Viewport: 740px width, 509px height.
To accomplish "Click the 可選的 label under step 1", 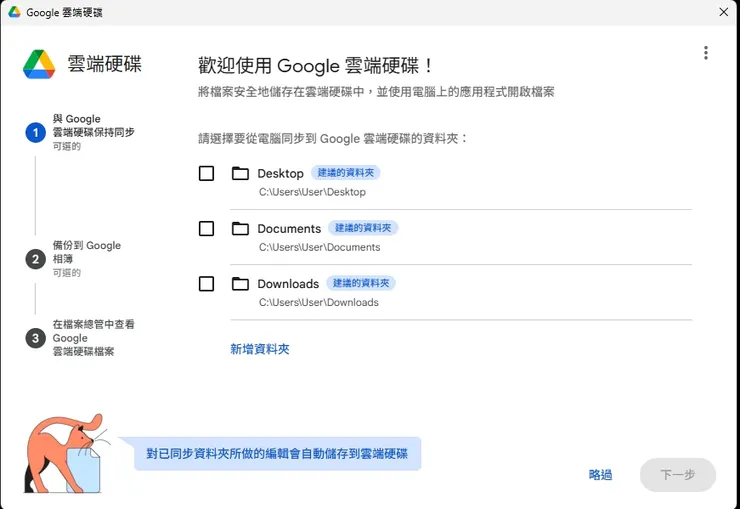I will [67, 147].
